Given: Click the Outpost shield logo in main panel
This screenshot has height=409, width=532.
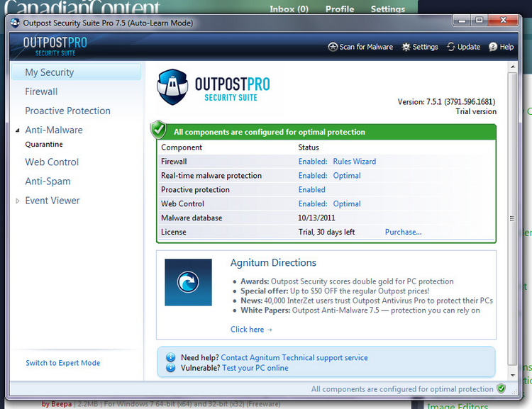Looking at the screenshot, I should tap(172, 86).
